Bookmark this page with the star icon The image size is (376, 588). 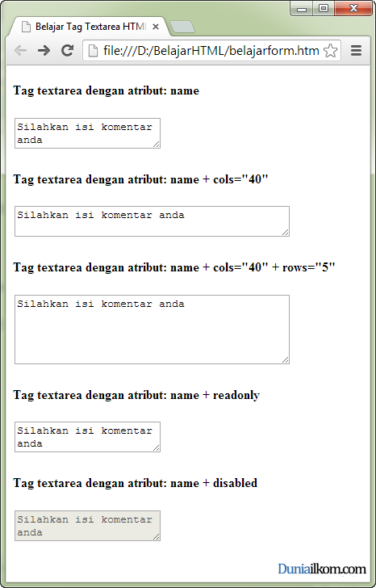tap(330, 51)
